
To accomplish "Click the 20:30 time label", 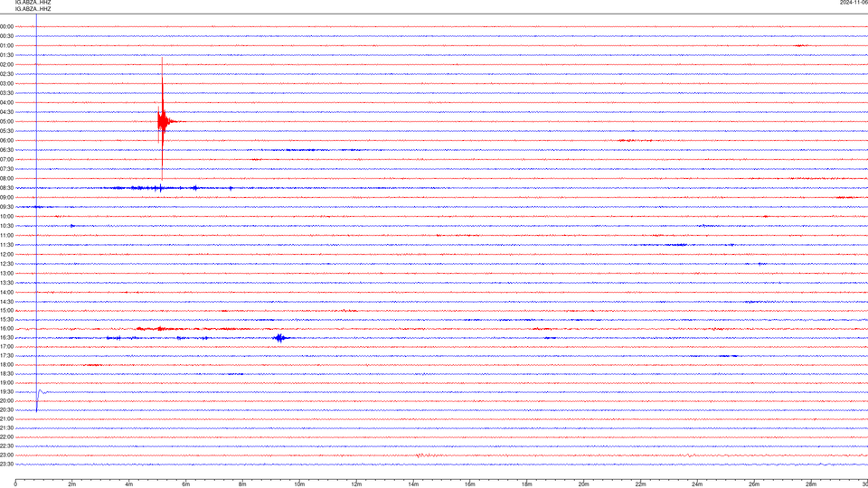I will (6, 410).
